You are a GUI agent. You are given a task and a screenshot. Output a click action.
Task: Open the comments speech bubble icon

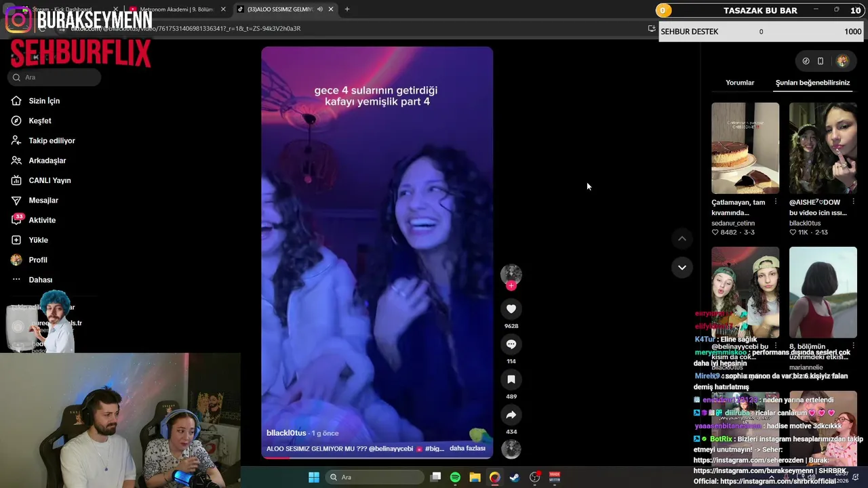click(511, 344)
